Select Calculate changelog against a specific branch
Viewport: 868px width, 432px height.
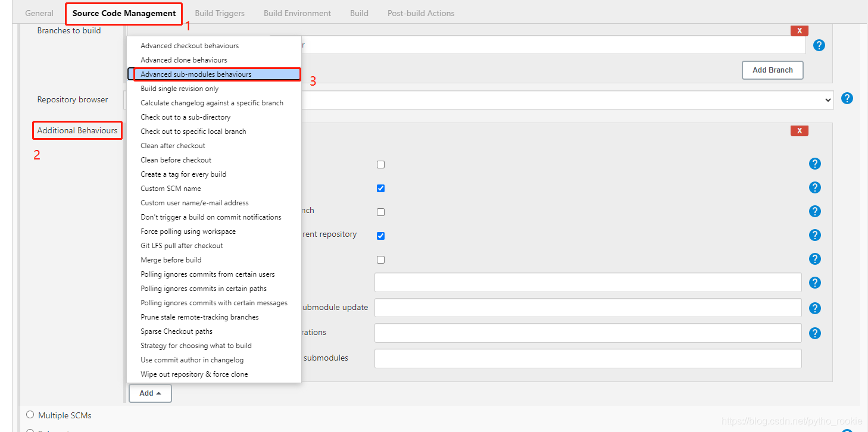coord(214,103)
